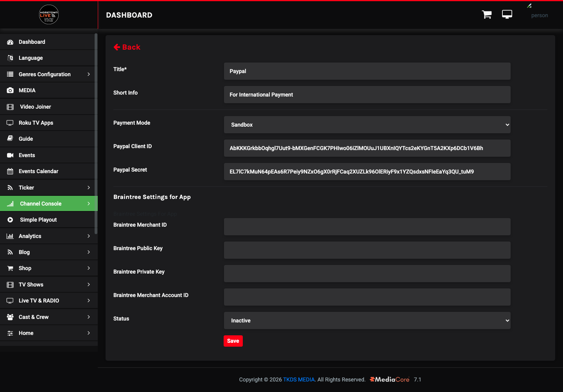Click the Events Calendar icon
The width and height of the screenshot is (563, 392).
click(10, 171)
